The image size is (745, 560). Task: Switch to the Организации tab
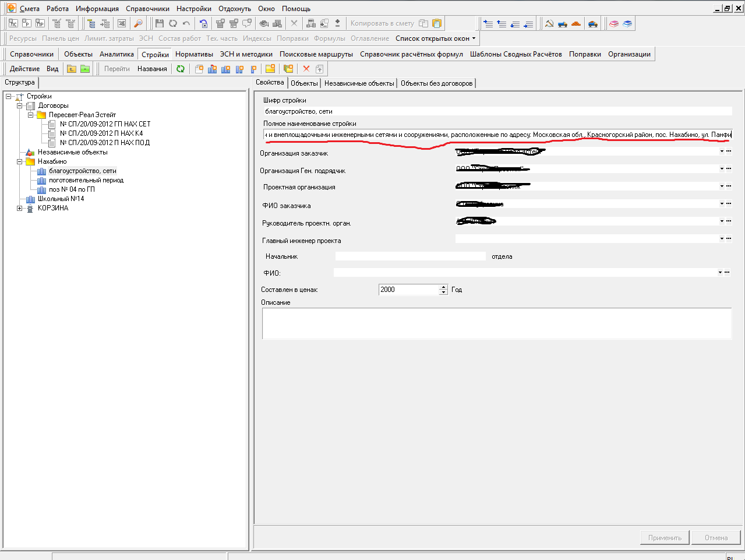[629, 54]
